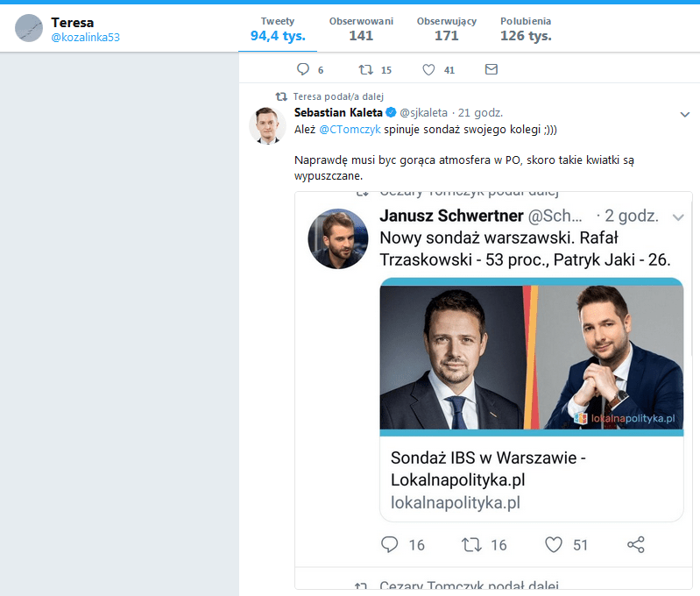Like the top tweet with 41 likes
This screenshot has height=596, width=700.
point(429,69)
